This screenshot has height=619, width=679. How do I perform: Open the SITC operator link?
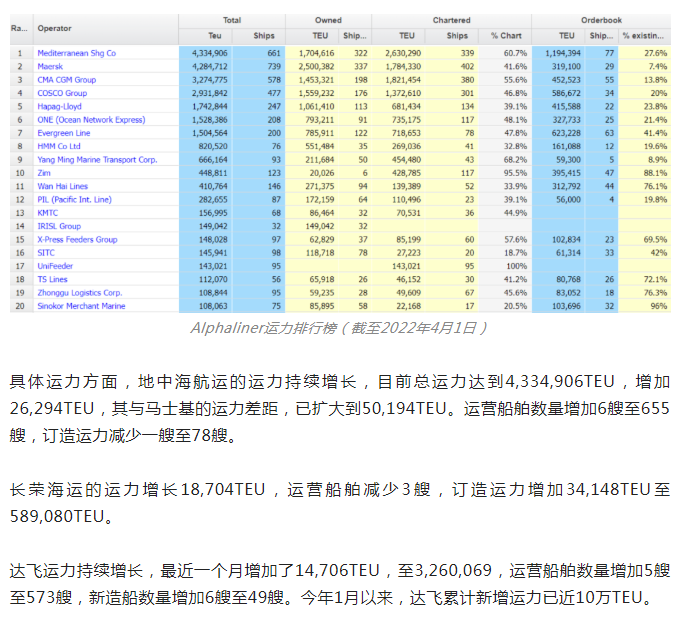click(46, 253)
